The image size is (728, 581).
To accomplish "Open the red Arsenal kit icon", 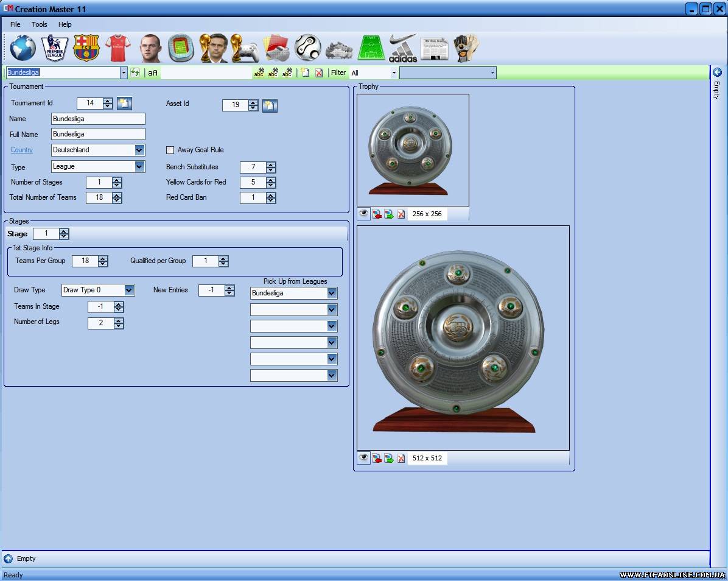I will pyautogui.click(x=118, y=48).
